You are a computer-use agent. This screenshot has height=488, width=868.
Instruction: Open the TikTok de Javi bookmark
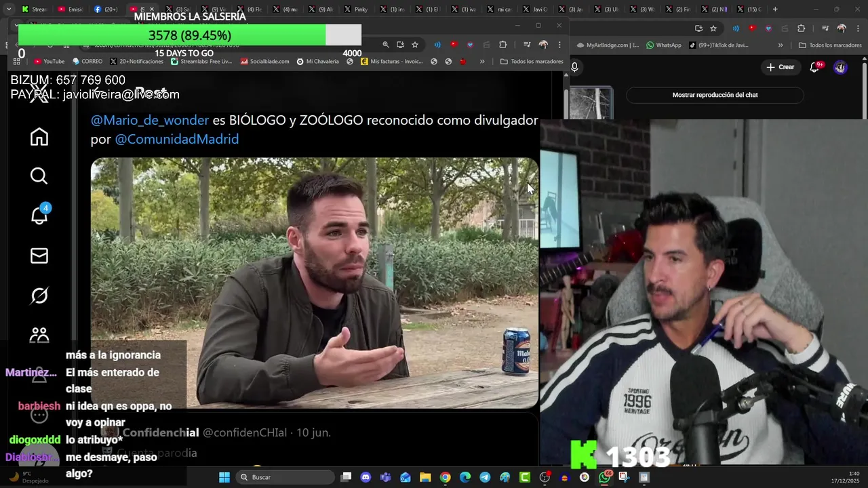click(x=719, y=45)
